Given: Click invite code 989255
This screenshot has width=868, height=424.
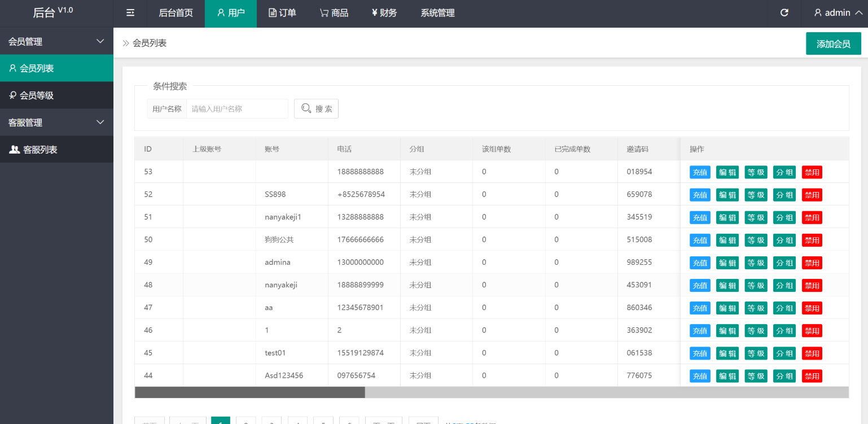Looking at the screenshot, I should [x=639, y=262].
